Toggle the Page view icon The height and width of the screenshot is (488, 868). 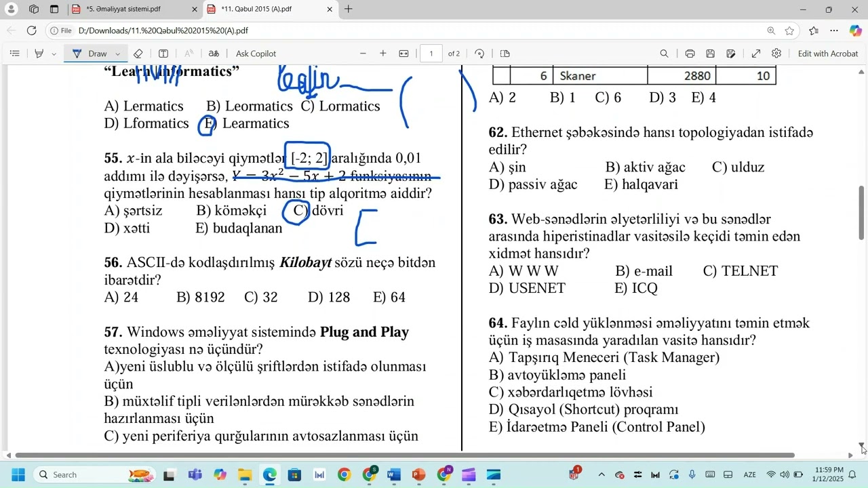coord(505,54)
